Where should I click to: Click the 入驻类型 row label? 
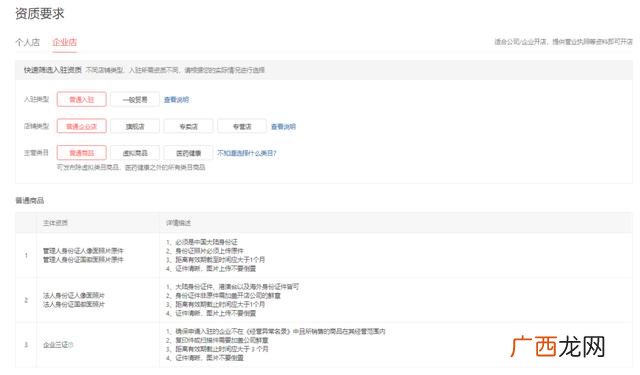coord(36,99)
